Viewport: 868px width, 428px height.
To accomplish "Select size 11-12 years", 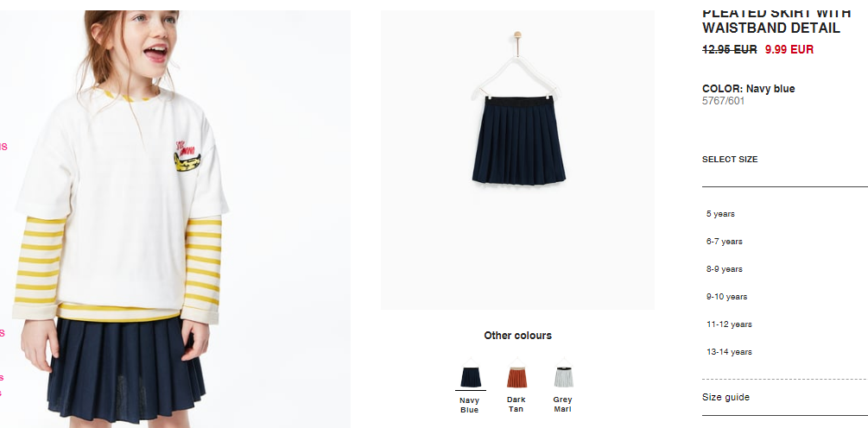I will (729, 324).
